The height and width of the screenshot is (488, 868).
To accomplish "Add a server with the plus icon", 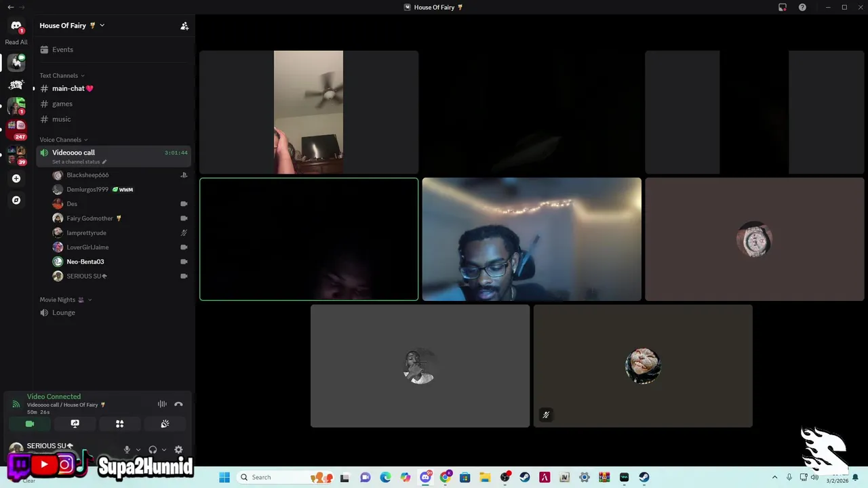I will point(16,178).
